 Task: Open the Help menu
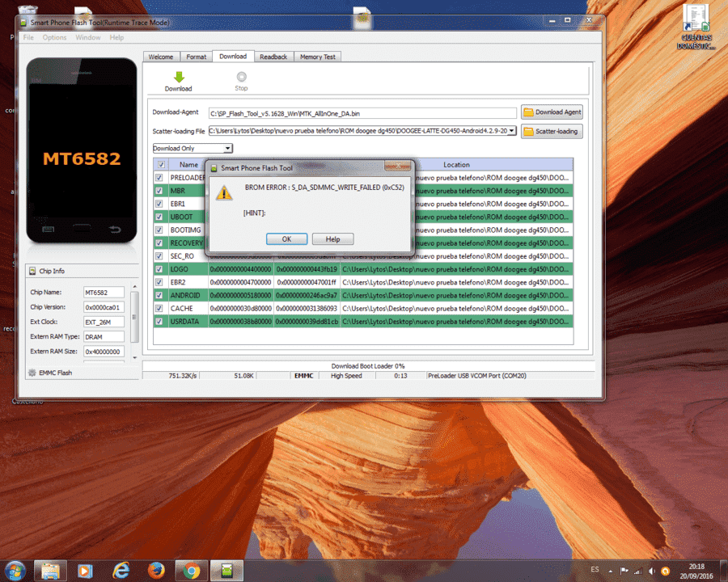coord(116,38)
